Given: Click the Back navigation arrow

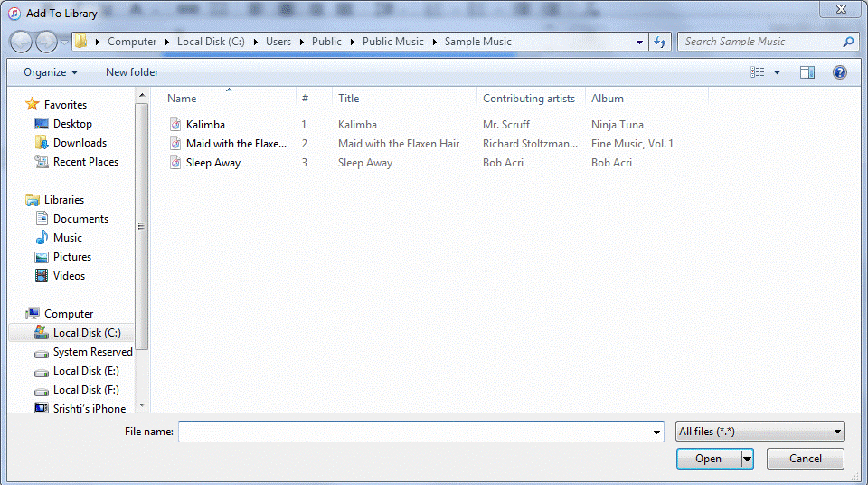Looking at the screenshot, I should pyautogui.click(x=21, y=42).
